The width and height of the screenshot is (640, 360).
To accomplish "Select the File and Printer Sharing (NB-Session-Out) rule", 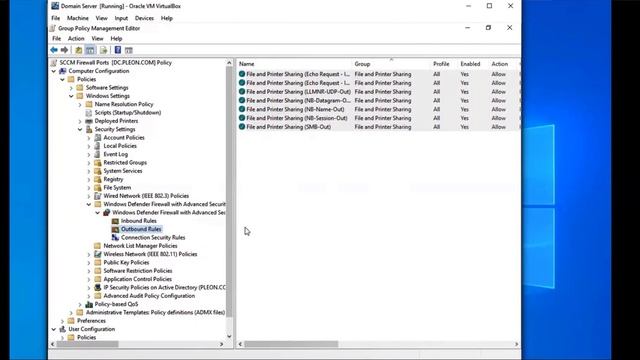I will pyautogui.click(x=297, y=118).
